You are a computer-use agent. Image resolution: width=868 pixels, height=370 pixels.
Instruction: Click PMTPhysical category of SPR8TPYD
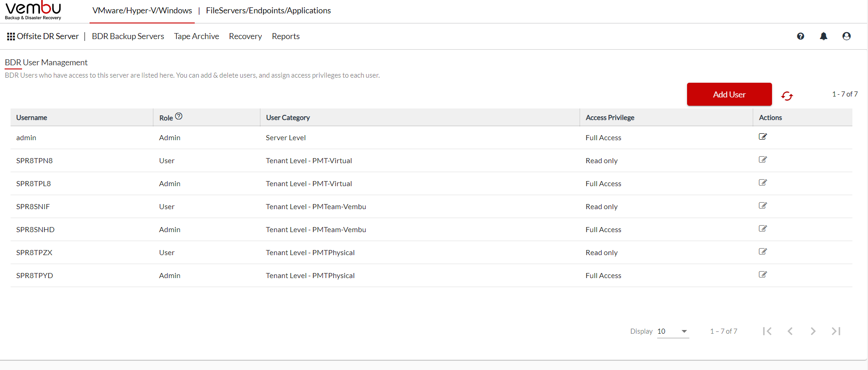click(310, 276)
